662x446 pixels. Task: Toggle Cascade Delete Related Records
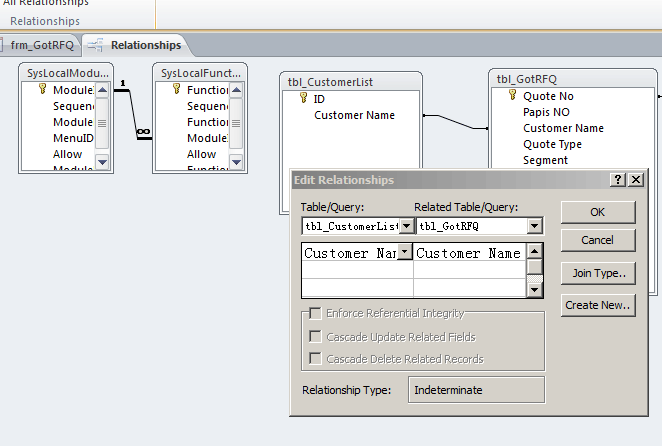(315, 359)
